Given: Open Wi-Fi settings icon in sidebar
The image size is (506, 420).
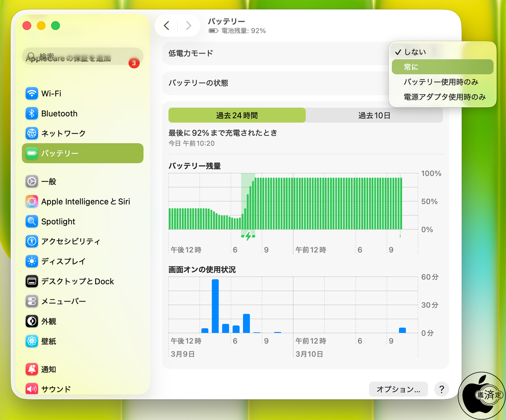Looking at the screenshot, I should pyautogui.click(x=32, y=93).
